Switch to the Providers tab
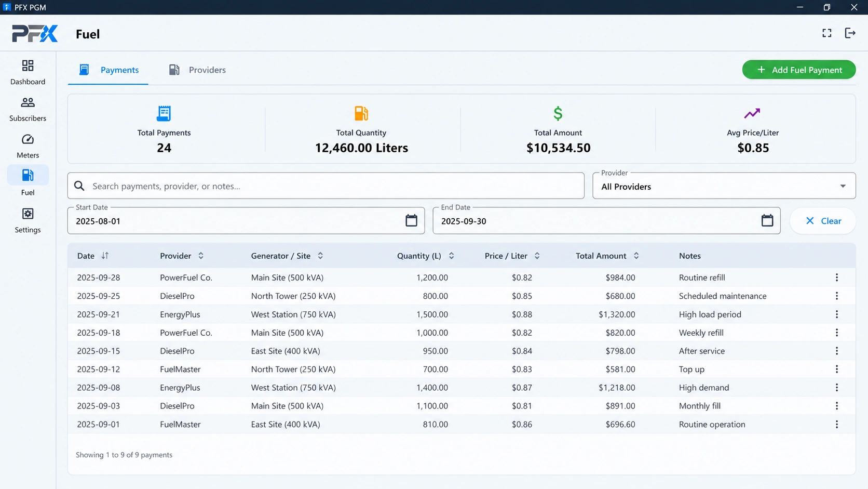868x489 pixels. click(x=197, y=70)
